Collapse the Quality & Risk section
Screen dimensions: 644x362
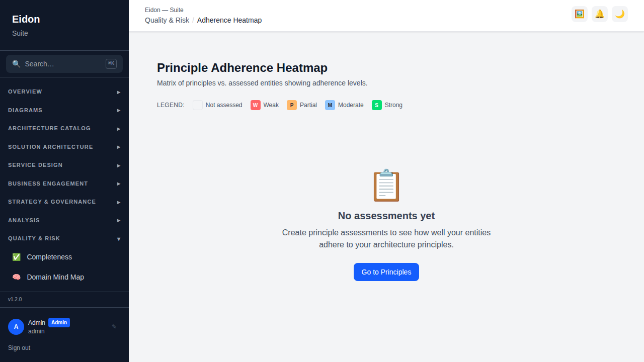(64, 239)
